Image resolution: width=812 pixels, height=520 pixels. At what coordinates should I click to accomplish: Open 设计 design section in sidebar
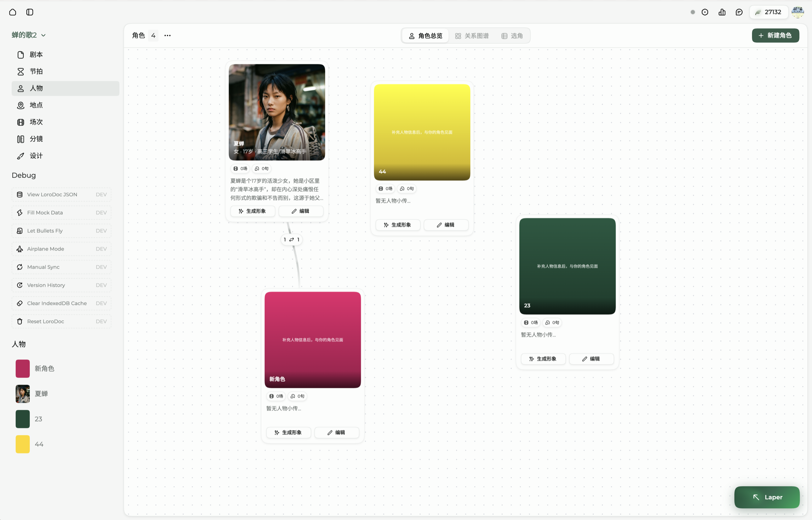pos(36,156)
